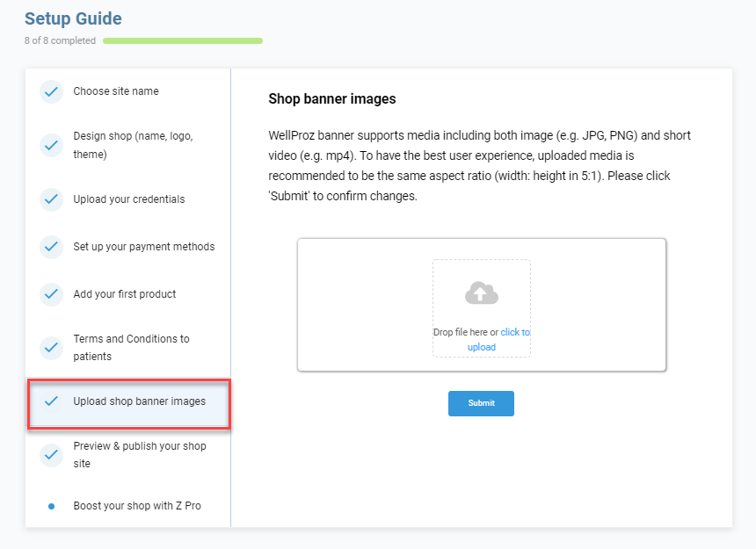The width and height of the screenshot is (756, 549).
Task: Click the checkmark beside Preview & publish
Action: tap(51, 454)
